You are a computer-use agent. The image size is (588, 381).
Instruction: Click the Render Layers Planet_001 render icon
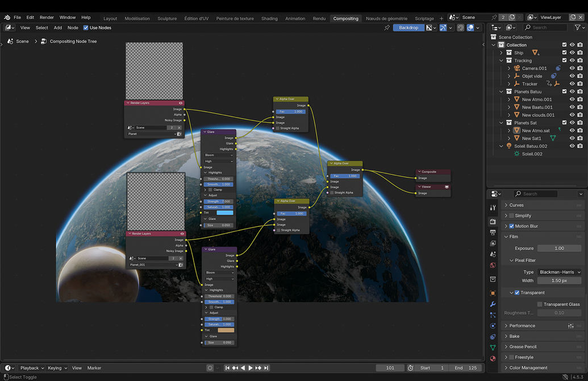tap(181, 265)
